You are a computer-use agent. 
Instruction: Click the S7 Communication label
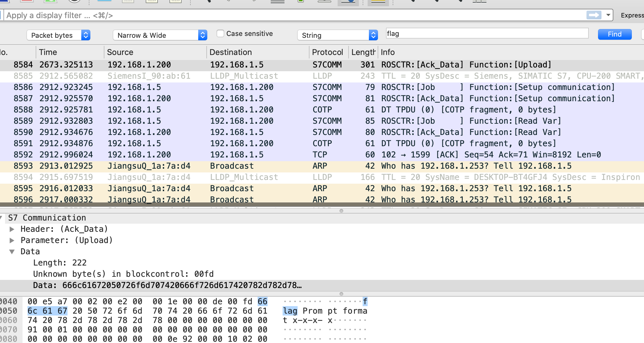pos(47,218)
